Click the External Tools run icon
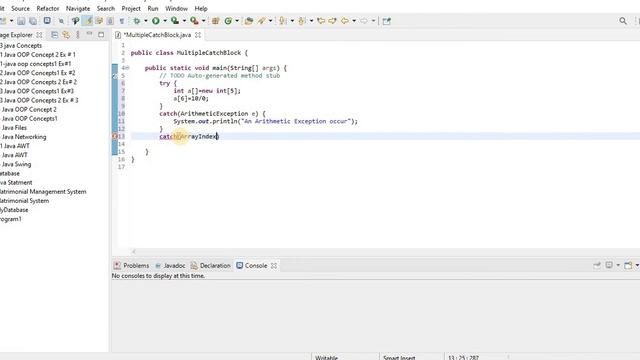The image size is (640, 360). (195, 21)
